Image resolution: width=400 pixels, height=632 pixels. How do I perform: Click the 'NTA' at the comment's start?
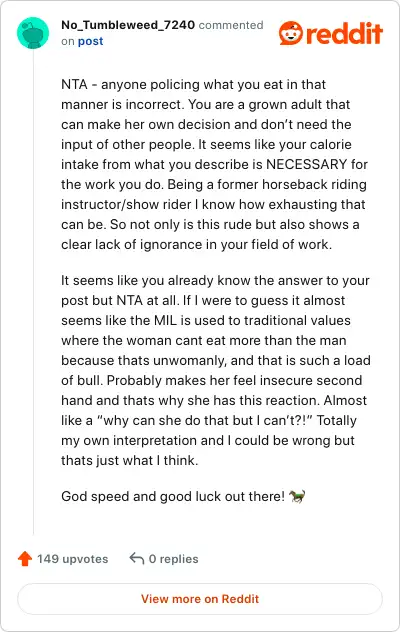click(74, 85)
